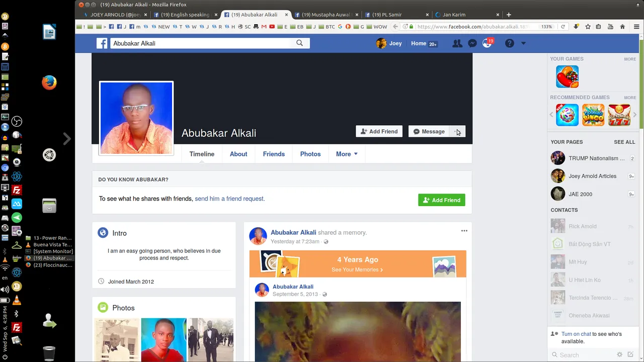Open 'Yesterday at 7:23am' post timestamp

tap(295, 242)
